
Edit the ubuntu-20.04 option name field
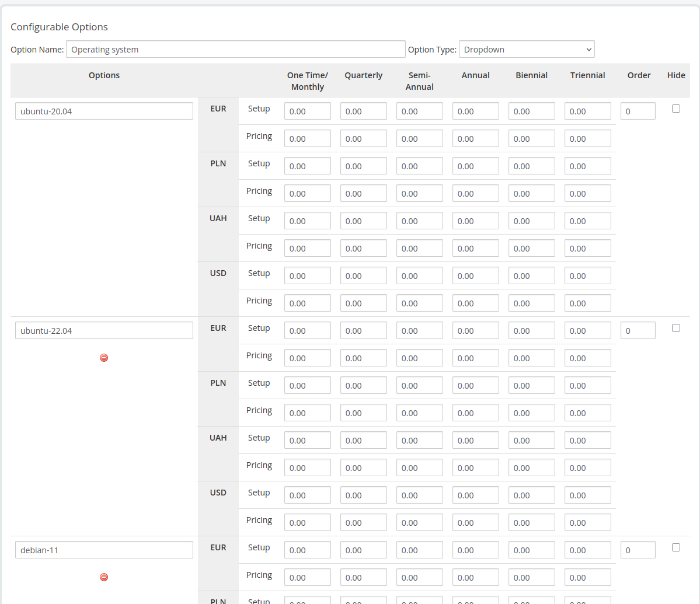pos(104,111)
